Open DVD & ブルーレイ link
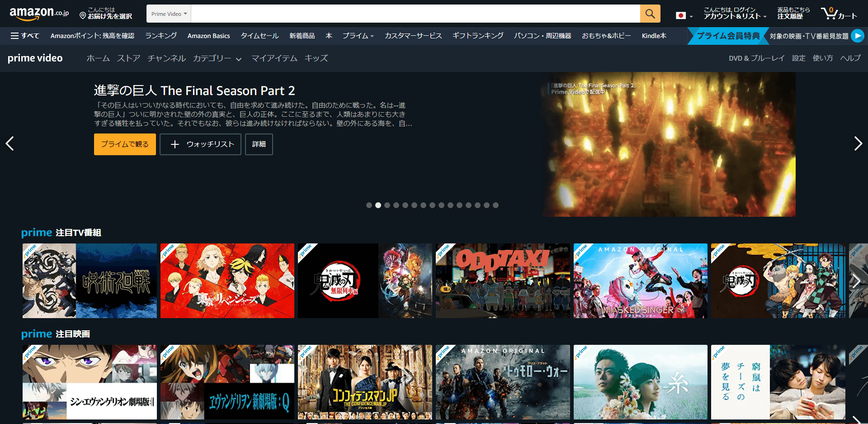The width and height of the screenshot is (868, 424). pyautogui.click(x=756, y=58)
